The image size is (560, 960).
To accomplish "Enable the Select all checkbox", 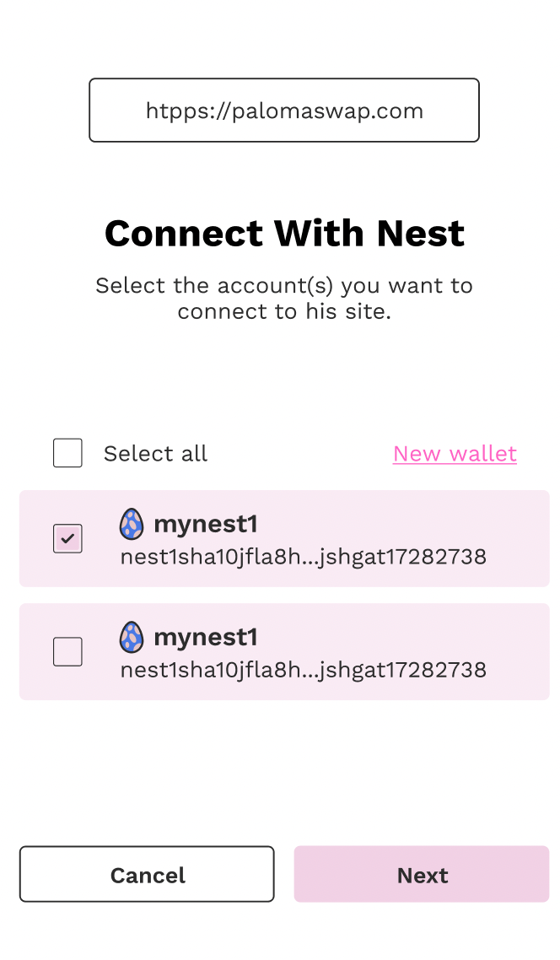I will [x=67, y=453].
